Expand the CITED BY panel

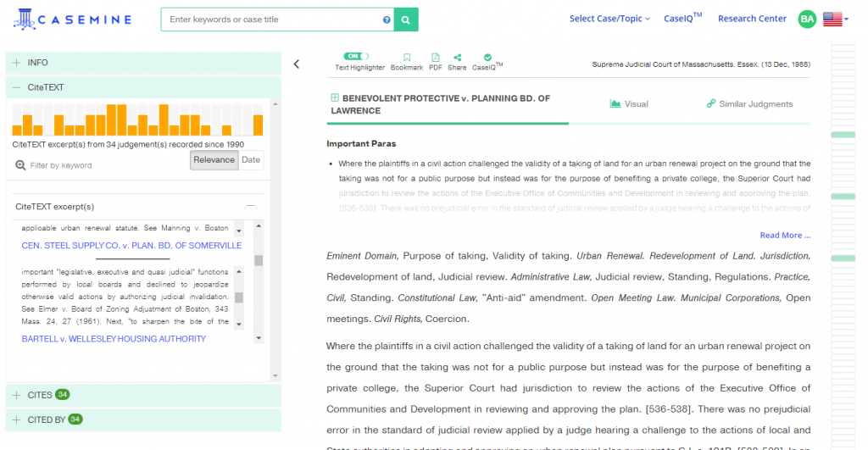pos(143,419)
